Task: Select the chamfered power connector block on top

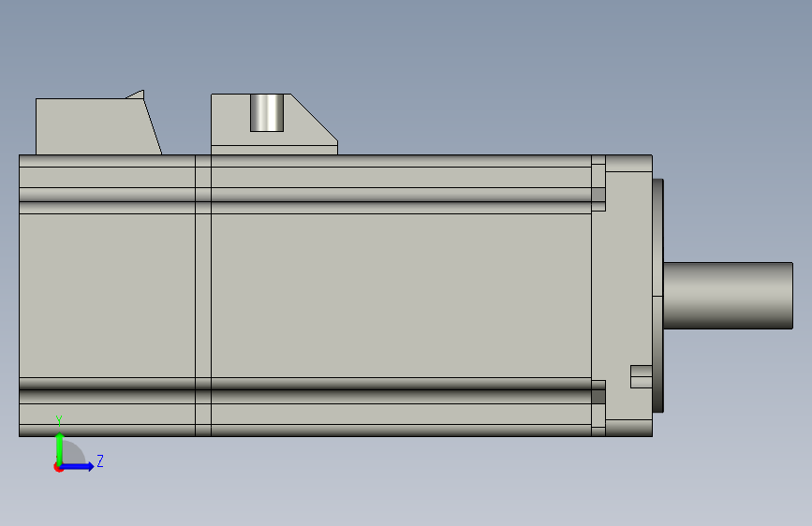Action: tap(274, 124)
